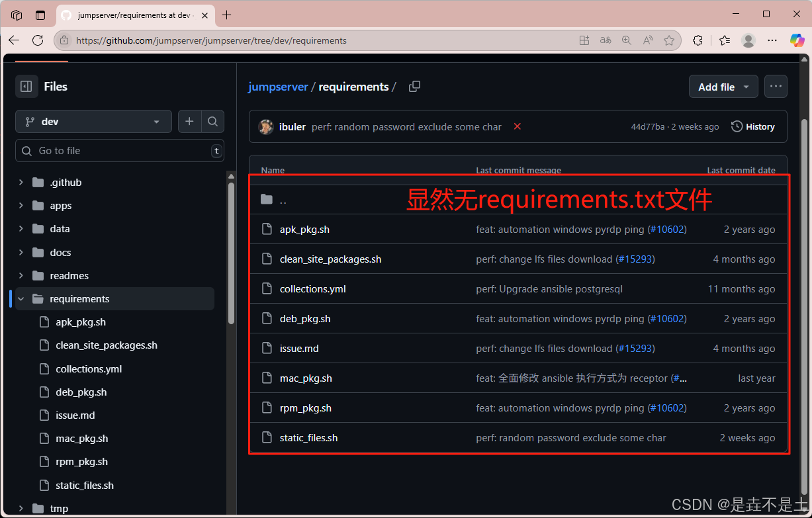Open PR #15293 link on clean_site_packages.sh row

pyautogui.click(x=635, y=259)
